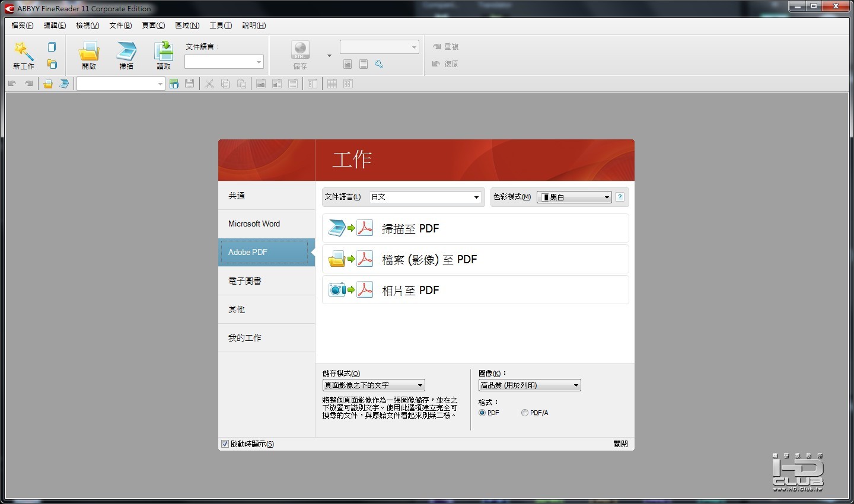
Task: Click the page image icon under format box
Action: click(348, 64)
